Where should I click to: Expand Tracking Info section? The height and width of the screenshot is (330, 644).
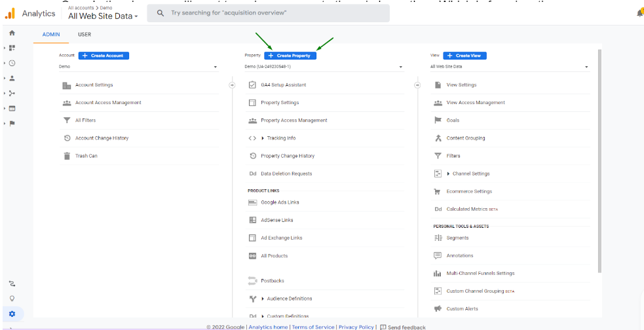point(263,138)
